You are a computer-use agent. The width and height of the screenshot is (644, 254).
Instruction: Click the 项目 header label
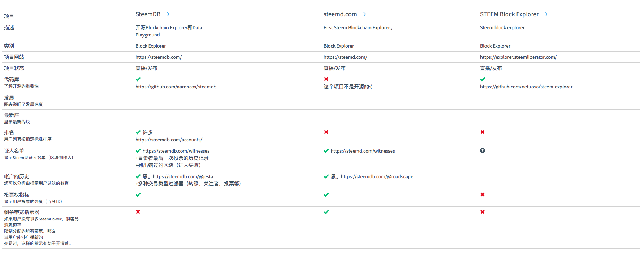[x=9, y=16]
